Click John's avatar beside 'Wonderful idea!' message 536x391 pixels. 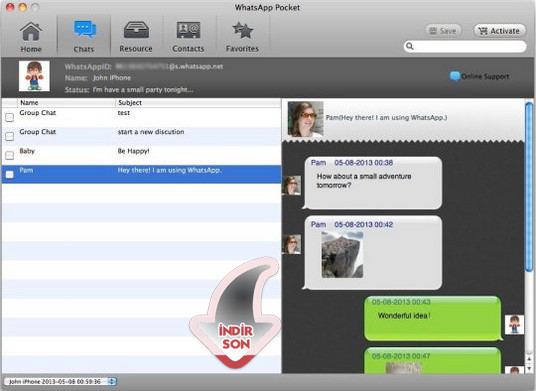tap(514, 325)
